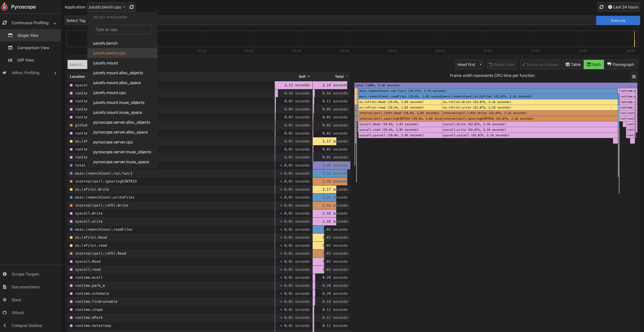Open the Slack community link
The image size is (644, 332).
pos(16,300)
